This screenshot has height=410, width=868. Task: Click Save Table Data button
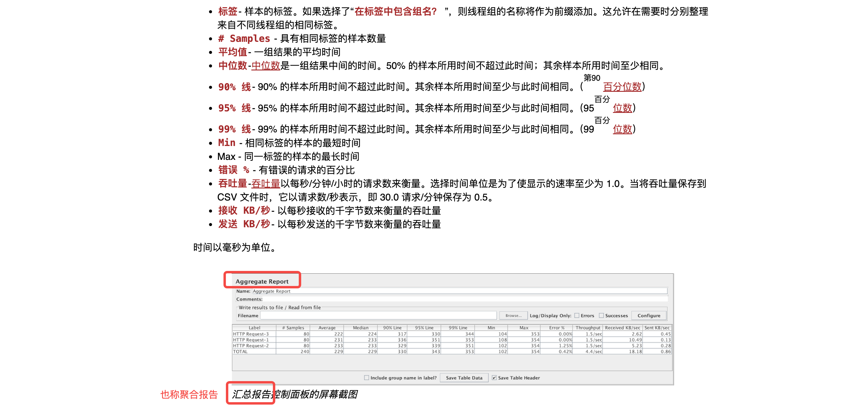[x=464, y=378]
